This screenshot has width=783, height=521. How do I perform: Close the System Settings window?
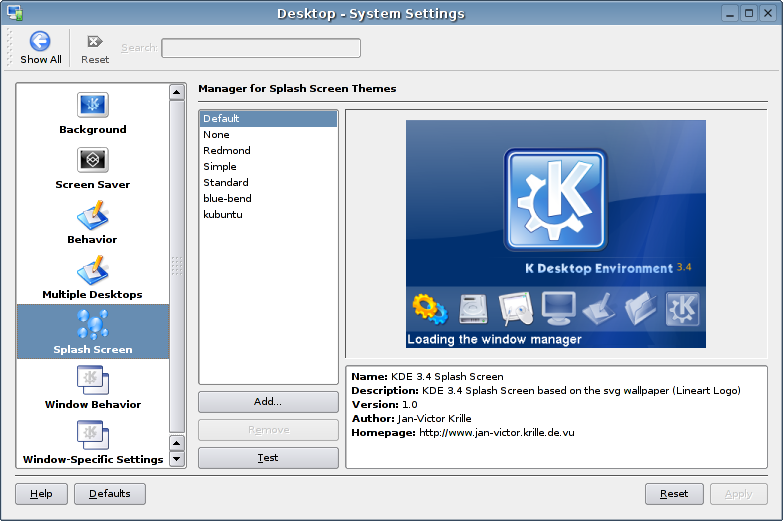coord(768,13)
